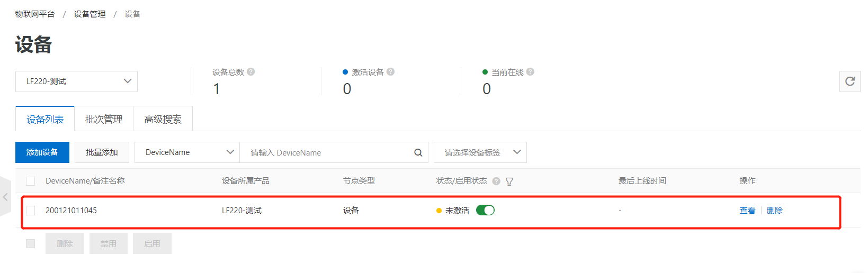Expand the DeviceName search type dropdown
The width and height of the screenshot is (868, 273).
coord(187,152)
